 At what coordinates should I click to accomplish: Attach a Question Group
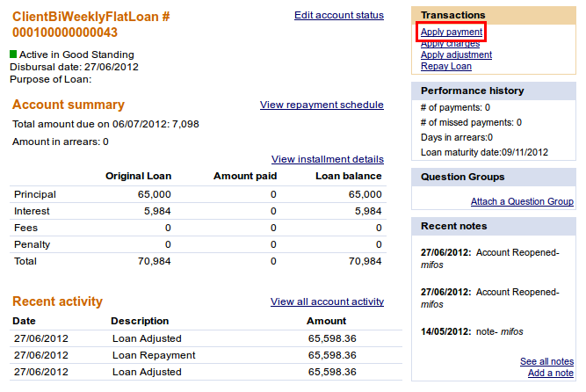(522, 201)
